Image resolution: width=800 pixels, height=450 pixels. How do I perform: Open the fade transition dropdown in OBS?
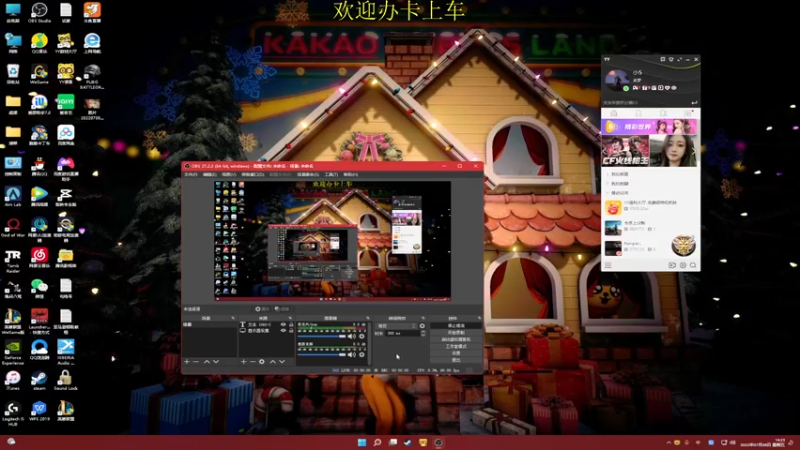click(x=397, y=326)
